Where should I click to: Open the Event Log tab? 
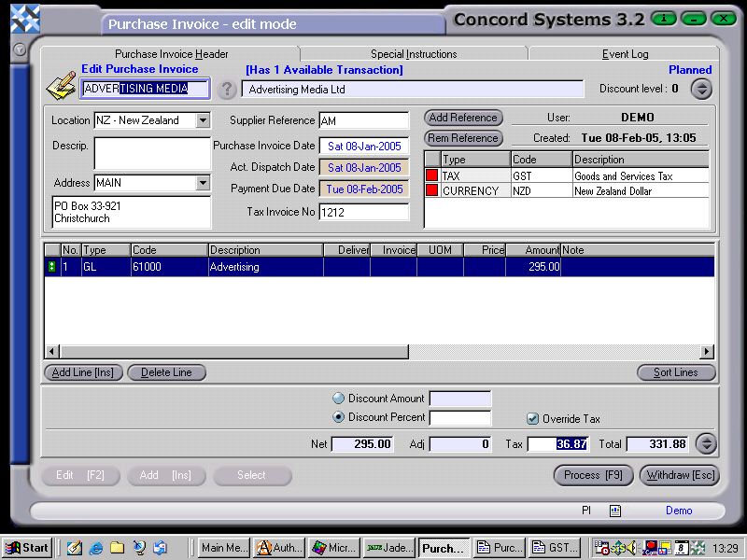(624, 53)
